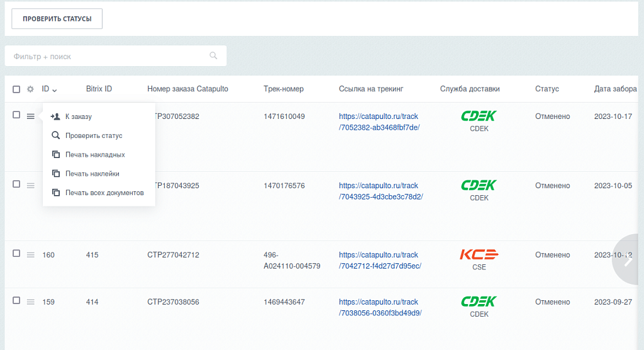
Task: Open the row menu for order 159
Action: click(x=30, y=302)
